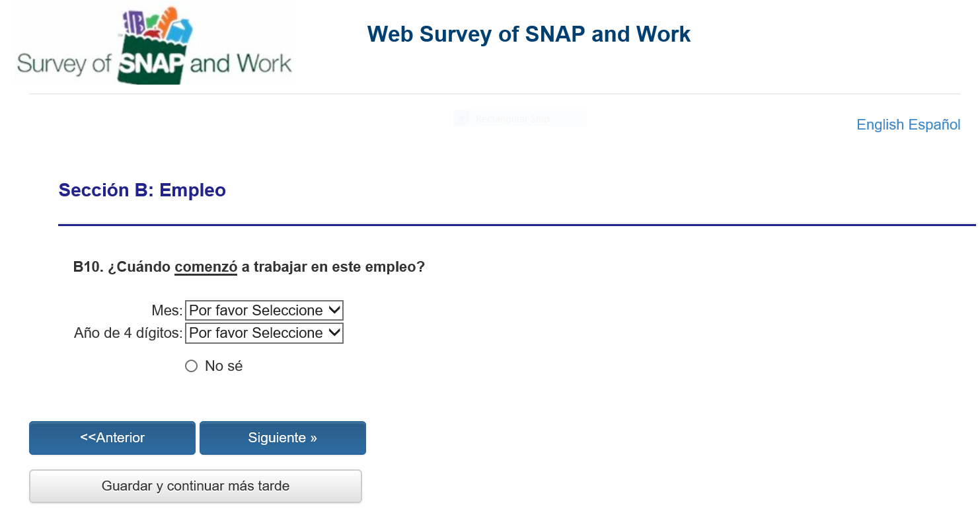The image size is (980, 513).
Task: Open the Mes dropdown menu
Action: coord(264,311)
